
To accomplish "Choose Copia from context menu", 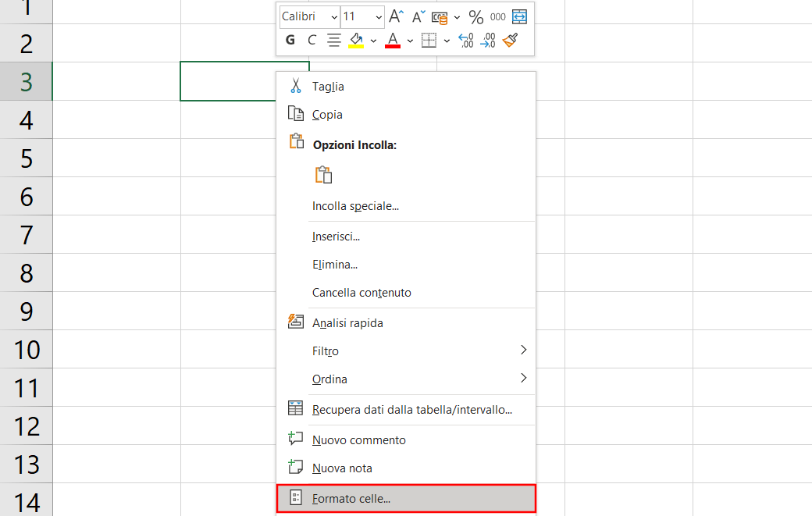I will 406,115.
